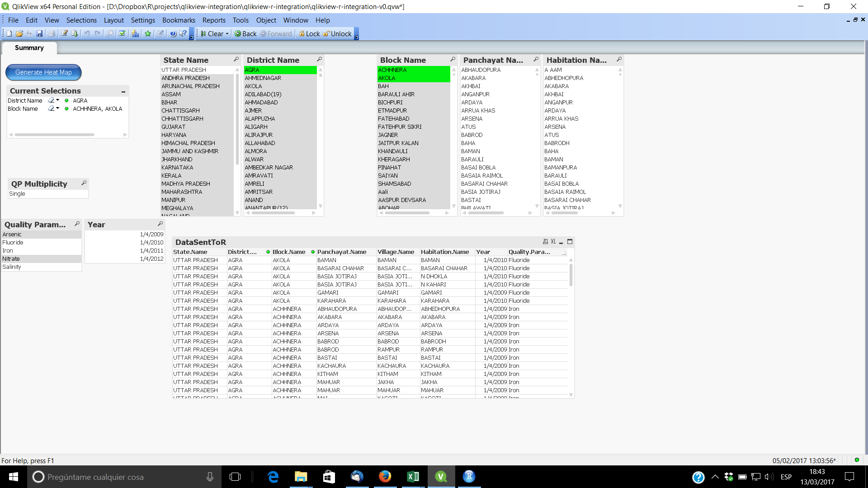Open the District Name eraser dropdown in Current Selections
The image size is (868, 488).
tap(57, 100)
